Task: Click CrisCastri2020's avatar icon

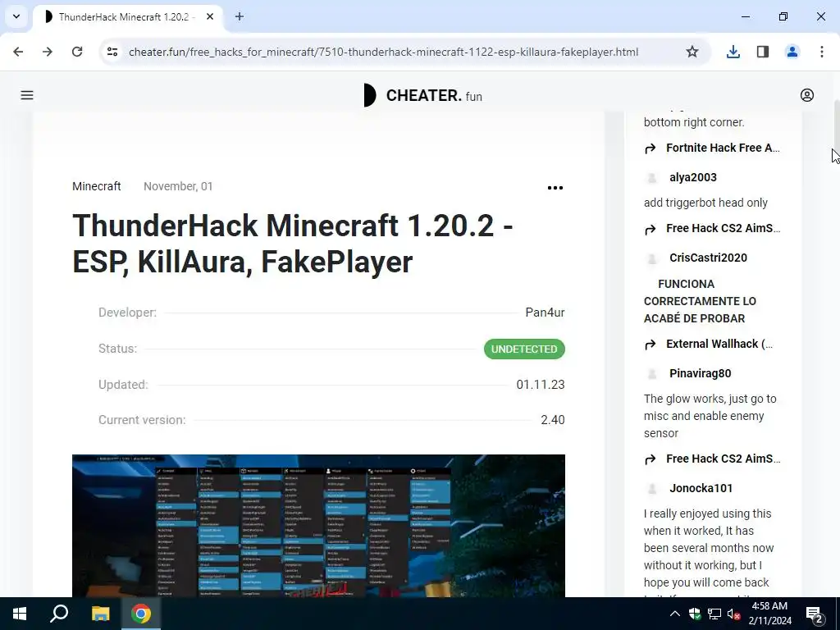Action: click(x=652, y=258)
